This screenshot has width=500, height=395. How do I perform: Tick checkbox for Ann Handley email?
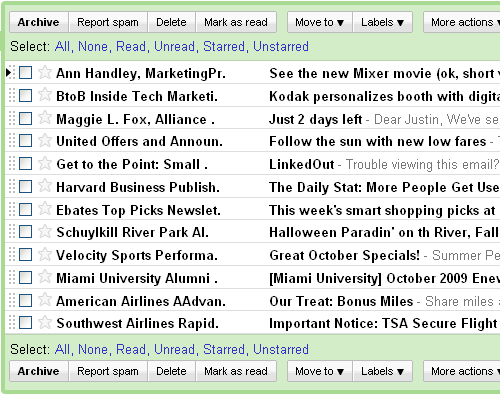[x=26, y=73]
